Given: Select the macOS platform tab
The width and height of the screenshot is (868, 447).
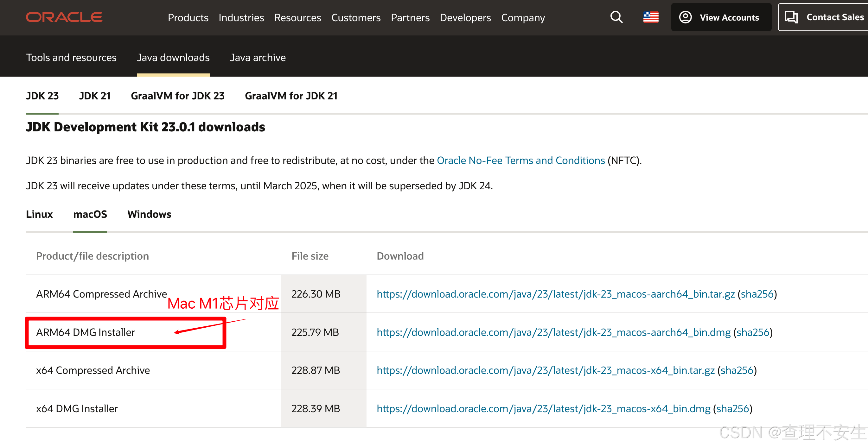Looking at the screenshot, I should (90, 214).
